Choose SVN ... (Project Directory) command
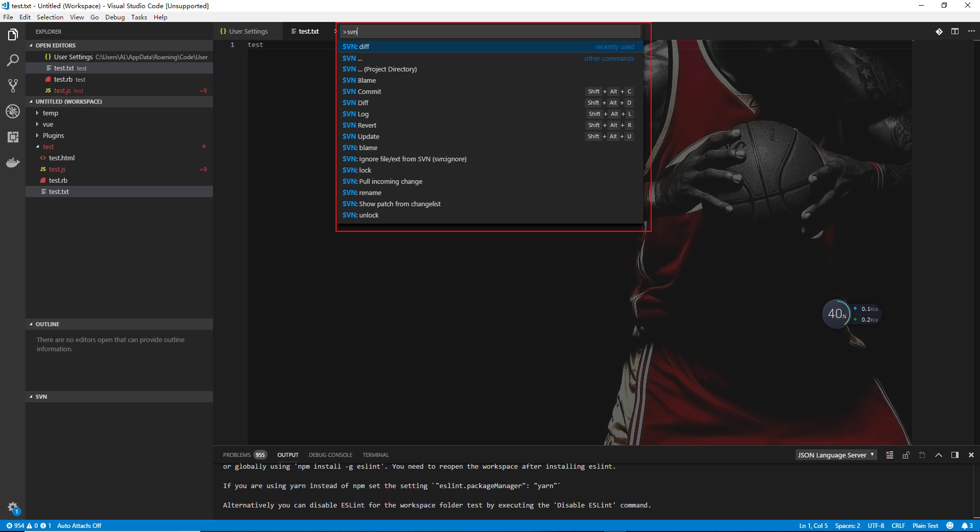Image resolution: width=980 pixels, height=532 pixels. click(489, 69)
